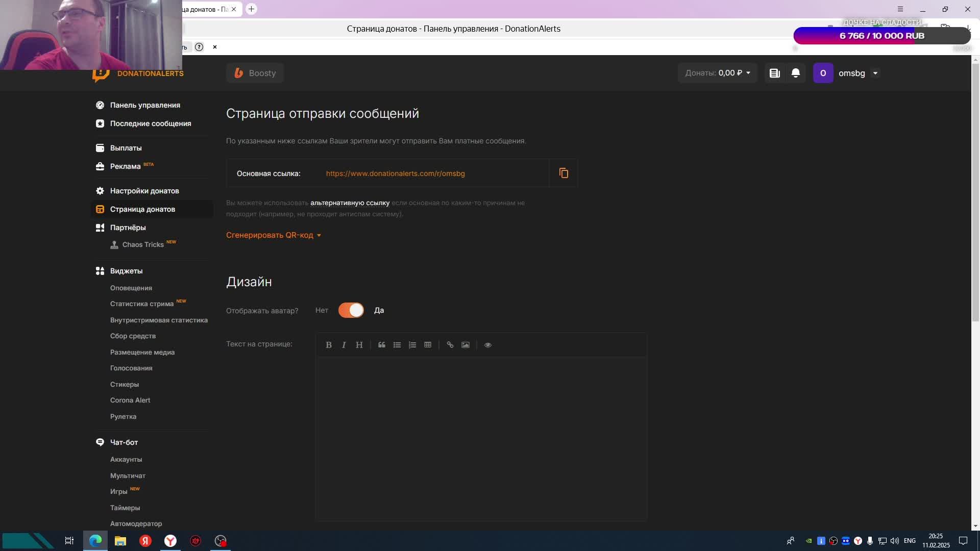This screenshot has width=980, height=551.
Task: Insert an image via editor toolbar
Action: (x=465, y=345)
